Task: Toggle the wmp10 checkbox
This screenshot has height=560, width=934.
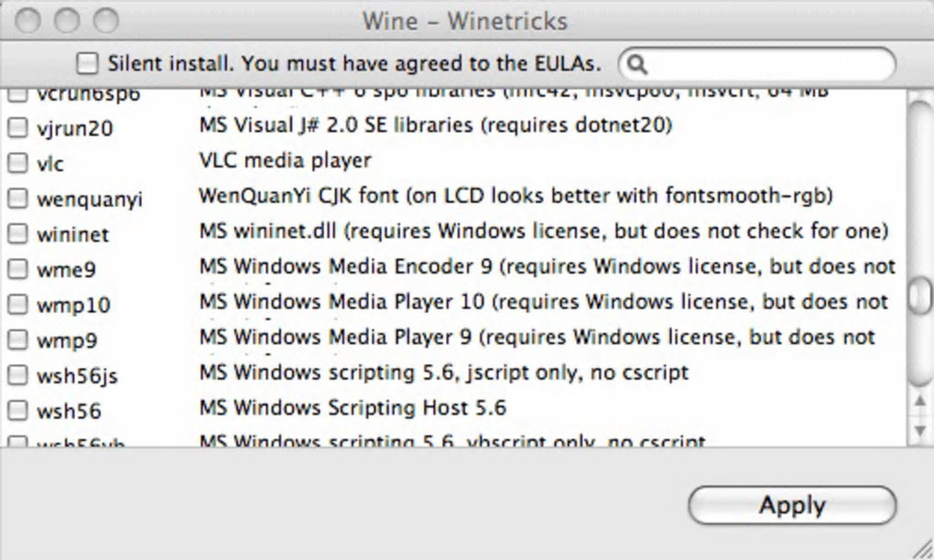Action: (x=17, y=305)
